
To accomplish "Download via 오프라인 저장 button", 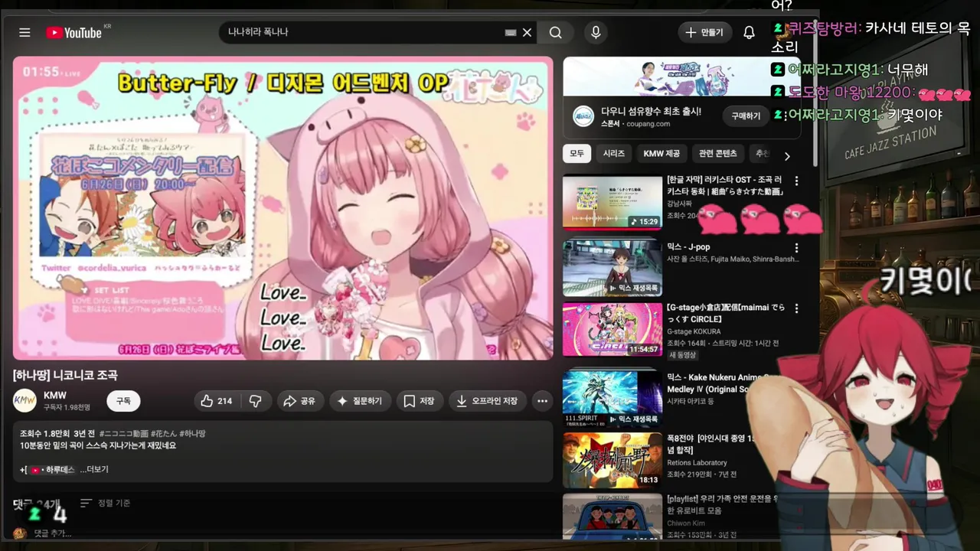I will point(487,401).
